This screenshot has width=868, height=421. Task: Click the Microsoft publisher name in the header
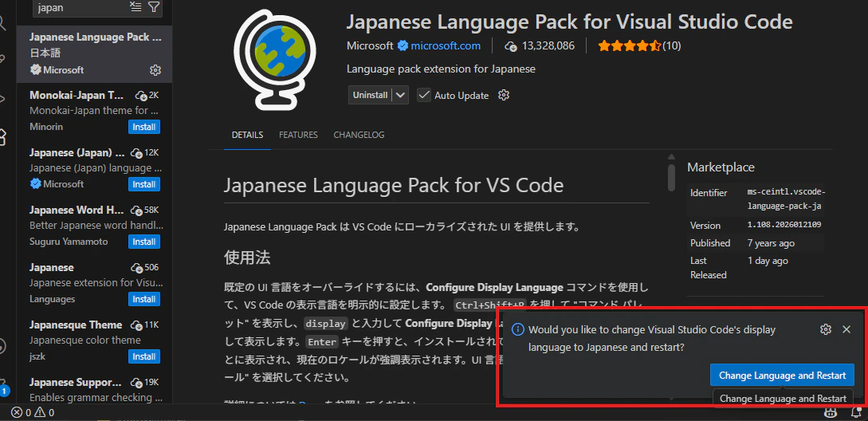point(370,46)
